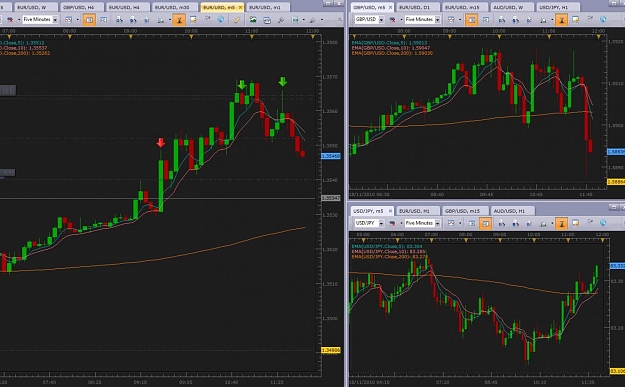The image size is (625, 387).
Task: Click the chart icon left of hourglass, EUR/USD toolbar
Action: click(161, 20)
